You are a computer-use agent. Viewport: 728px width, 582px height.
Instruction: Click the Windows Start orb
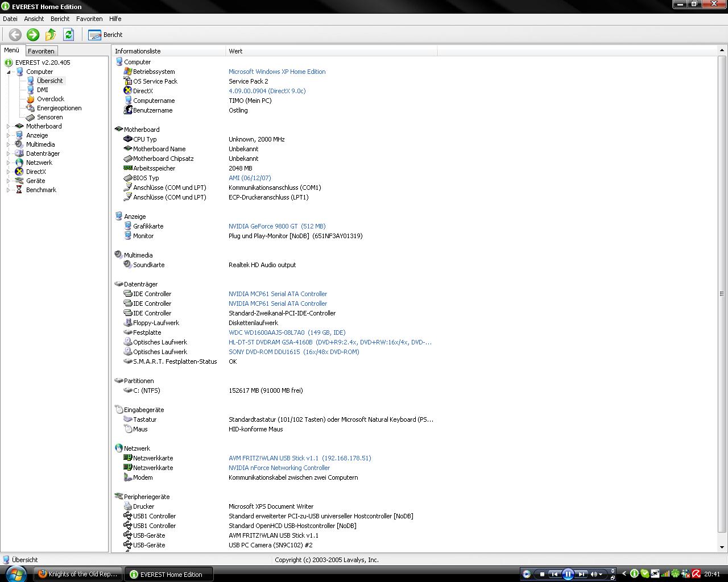pos(15,573)
